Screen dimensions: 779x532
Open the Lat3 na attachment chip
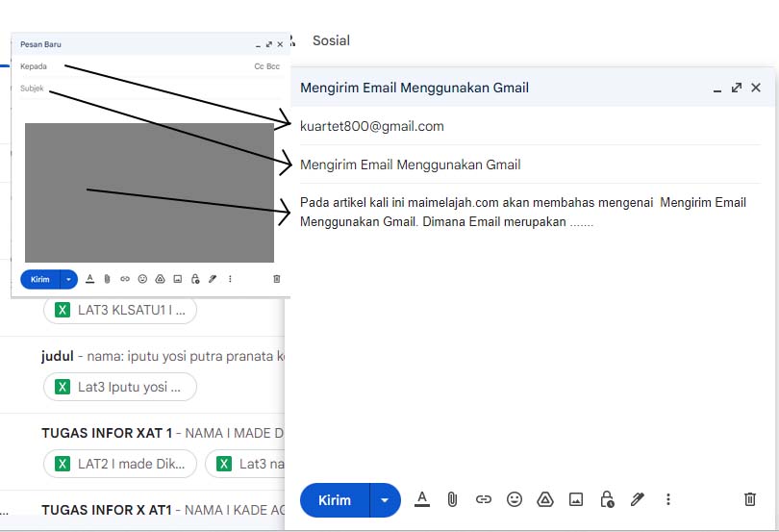click(245, 464)
